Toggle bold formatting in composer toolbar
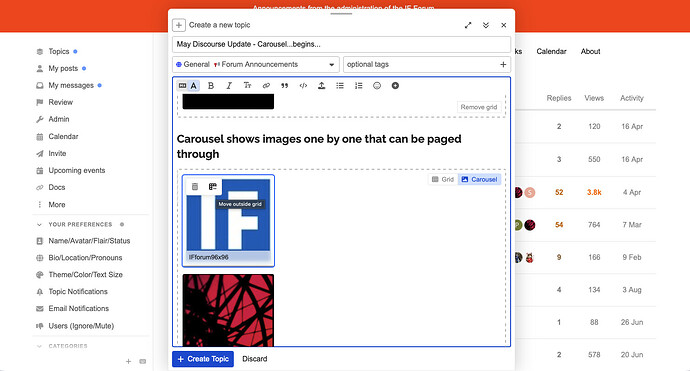 pyautogui.click(x=211, y=86)
